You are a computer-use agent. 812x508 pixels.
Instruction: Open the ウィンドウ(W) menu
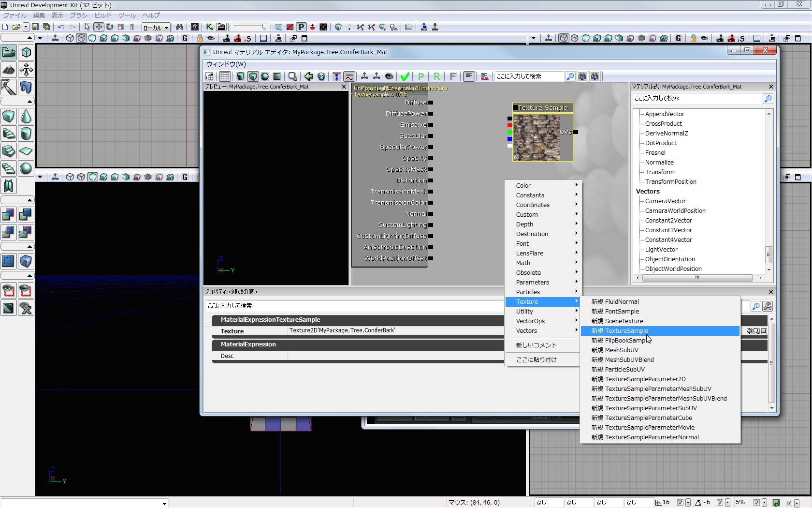[x=226, y=64]
